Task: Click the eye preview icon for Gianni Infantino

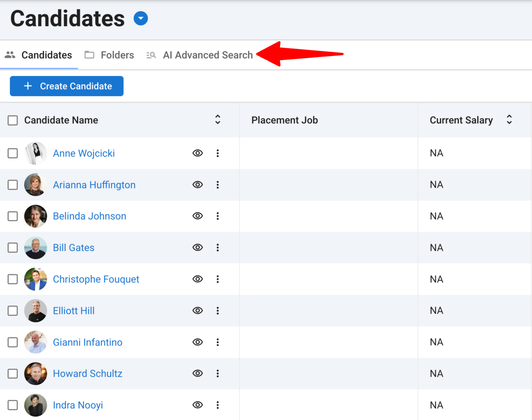Action: tap(198, 342)
